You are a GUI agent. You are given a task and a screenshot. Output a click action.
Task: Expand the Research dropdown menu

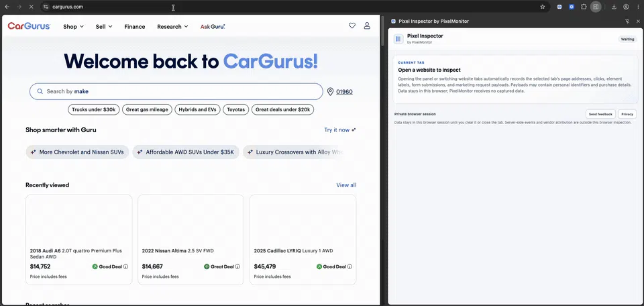(x=172, y=26)
